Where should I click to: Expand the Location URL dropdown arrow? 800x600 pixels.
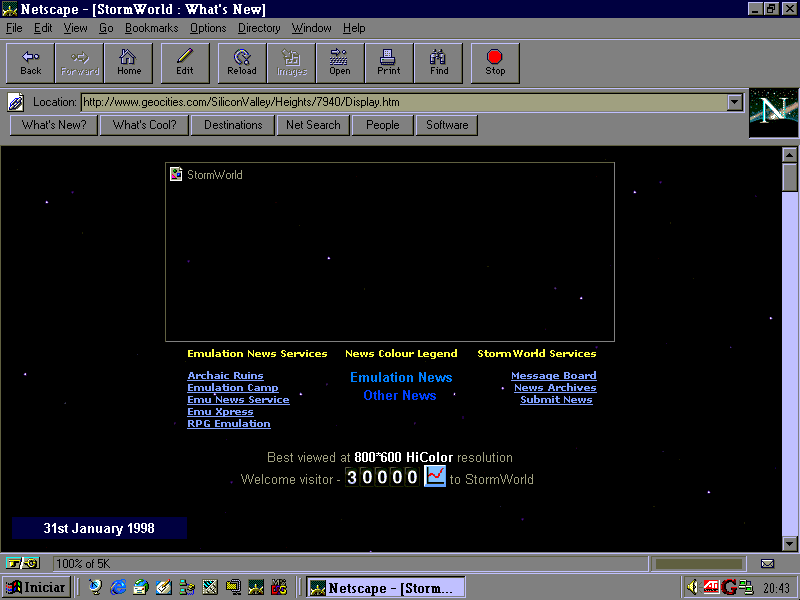(x=734, y=102)
